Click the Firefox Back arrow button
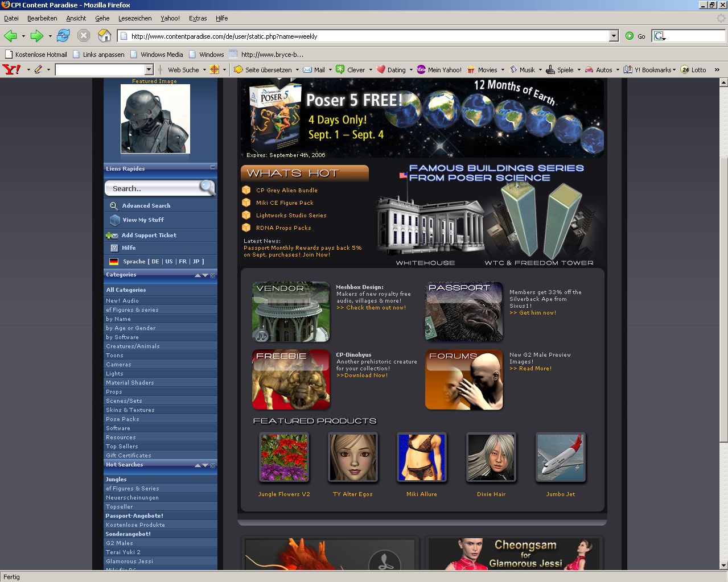The width and height of the screenshot is (728, 582). click(x=10, y=36)
